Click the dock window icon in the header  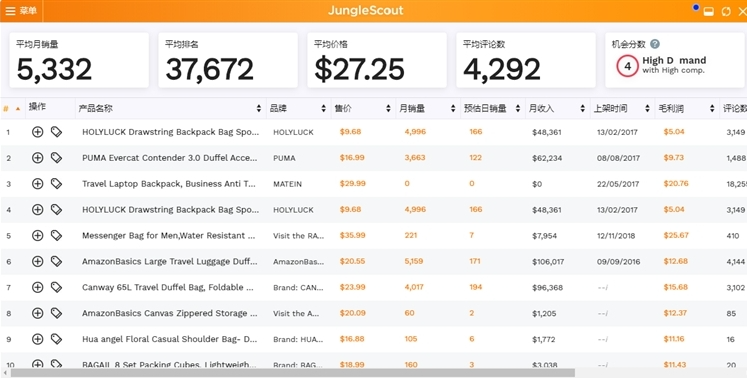(x=709, y=11)
